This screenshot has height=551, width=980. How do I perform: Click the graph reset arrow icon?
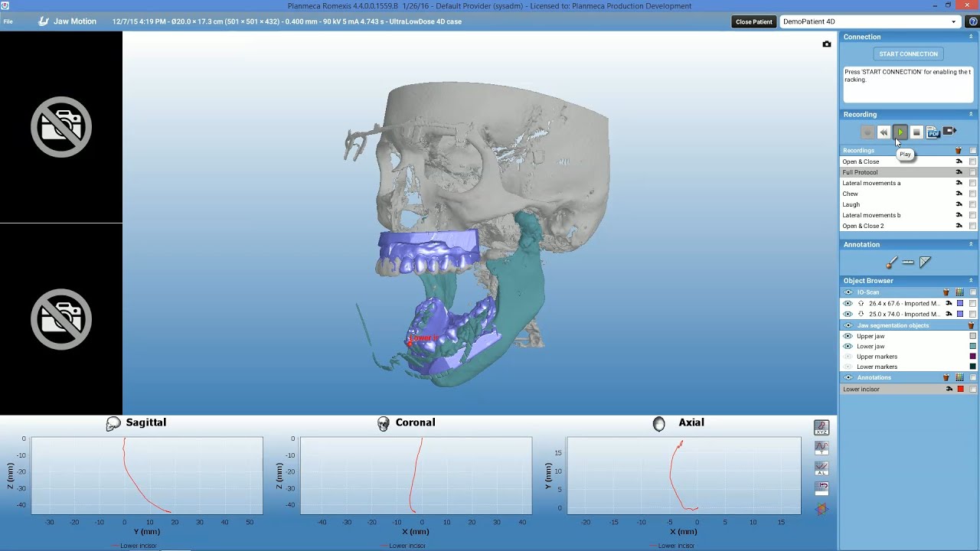[822, 487]
